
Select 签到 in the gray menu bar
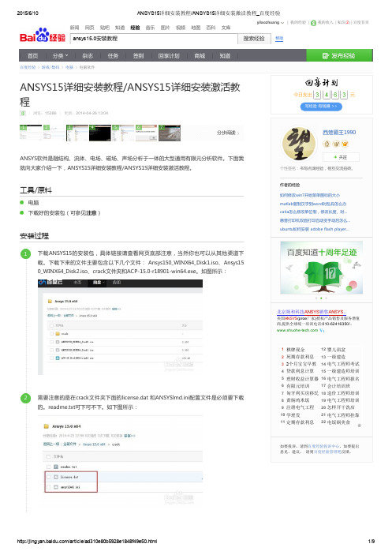[x=139, y=55]
